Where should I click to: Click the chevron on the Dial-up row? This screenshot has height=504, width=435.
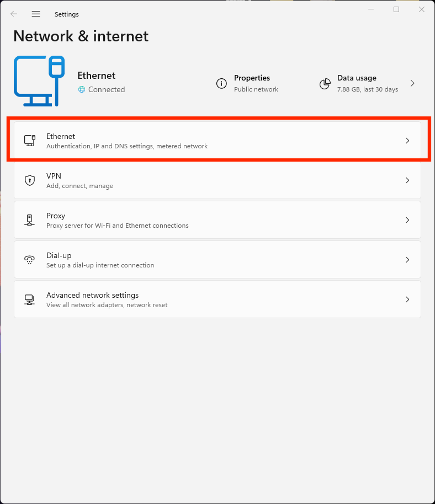[407, 260]
